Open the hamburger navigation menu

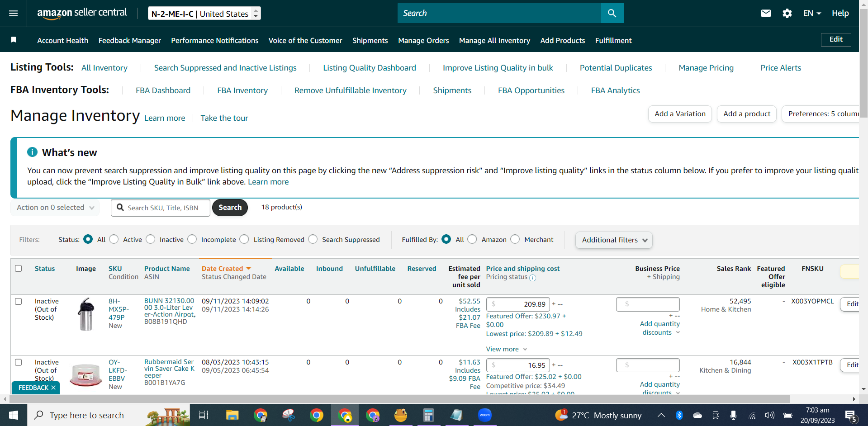14,13
